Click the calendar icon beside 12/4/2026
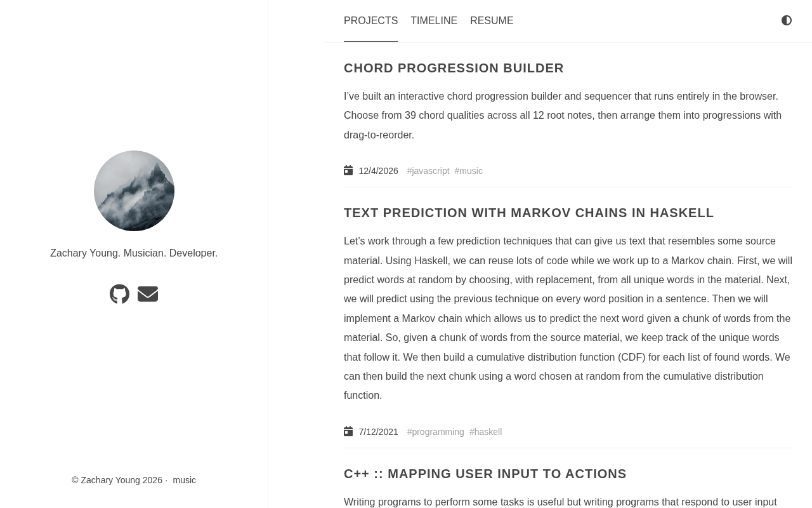This screenshot has width=812, height=508. (x=348, y=170)
